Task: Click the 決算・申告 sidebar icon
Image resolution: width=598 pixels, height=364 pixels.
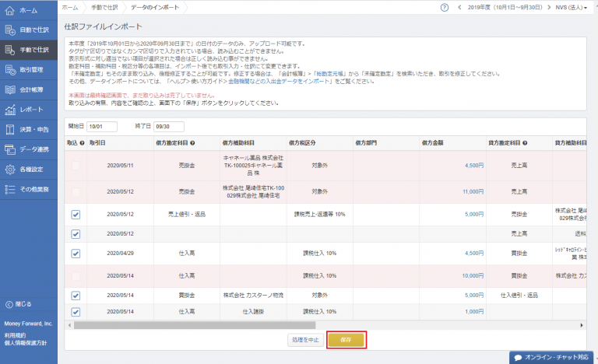Action: click(x=10, y=129)
